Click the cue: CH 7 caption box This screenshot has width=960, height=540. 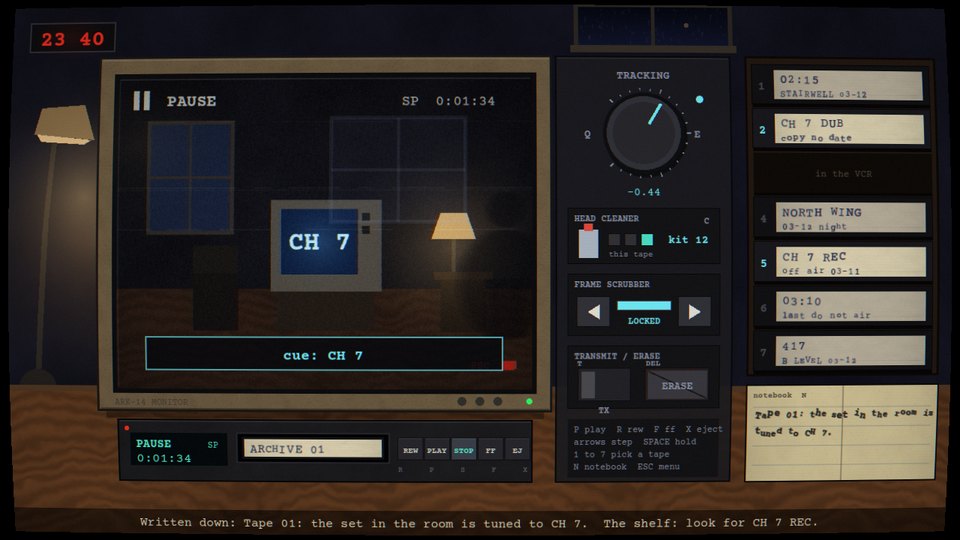[x=324, y=354]
